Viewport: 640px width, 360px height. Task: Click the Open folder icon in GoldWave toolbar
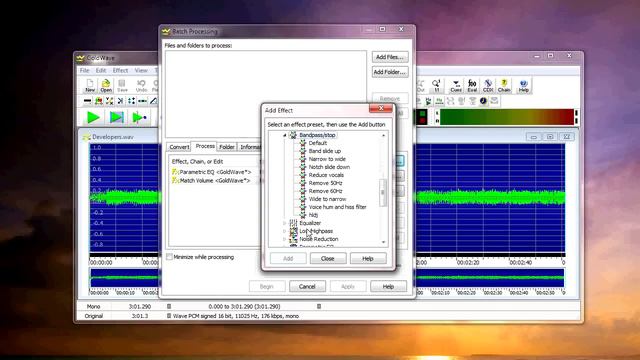tap(106, 86)
